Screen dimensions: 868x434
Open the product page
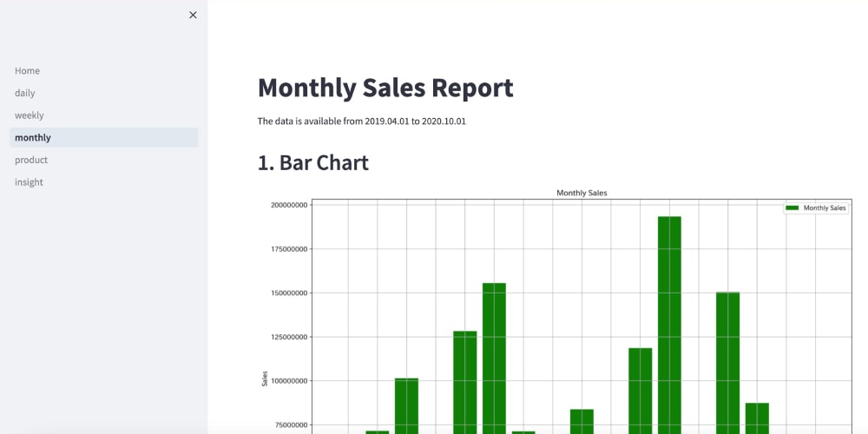pyautogui.click(x=31, y=161)
